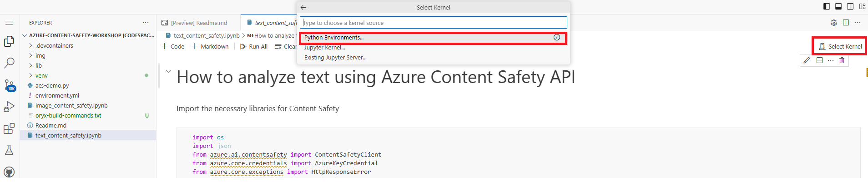Open the GitHub icon in activity bar
Image resolution: width=868 pixels, height=182 pixels.
pyautogui.click(x=9, y=172)
